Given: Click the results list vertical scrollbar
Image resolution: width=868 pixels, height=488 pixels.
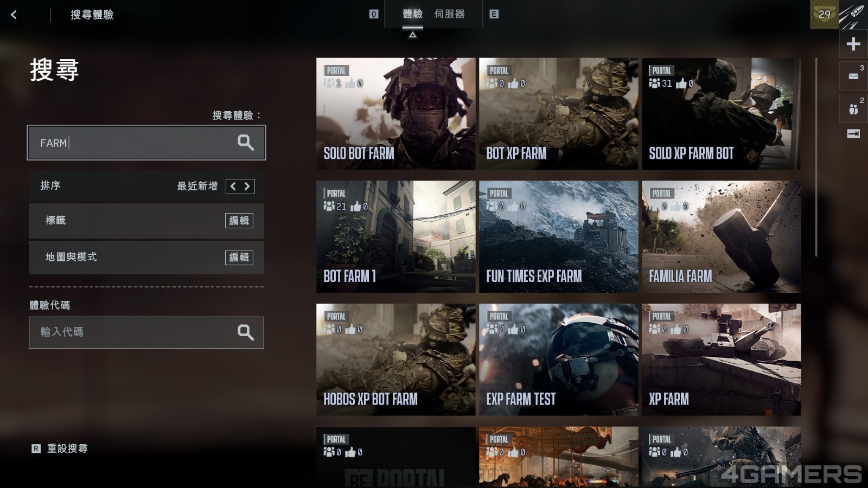Looking at the screenshot, I should (x=816, y=157).
